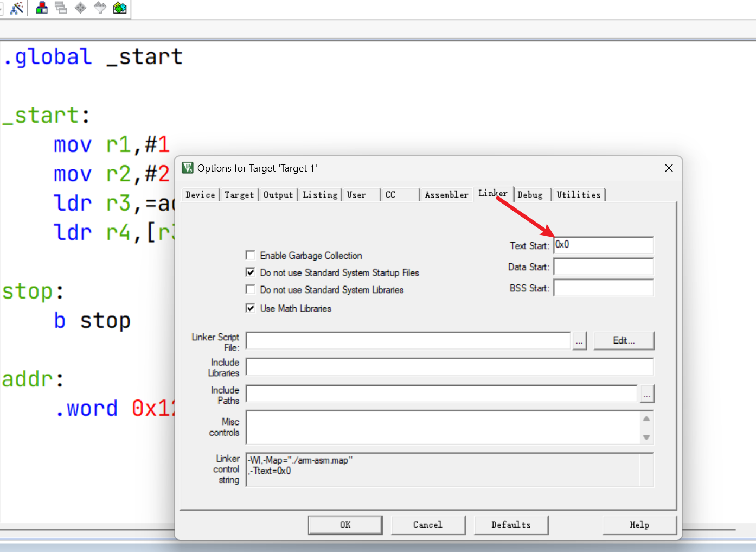Click the Linker Script File field
This screenshot has height=552, width=756.
pyautogui.click(x=408, y=341)
